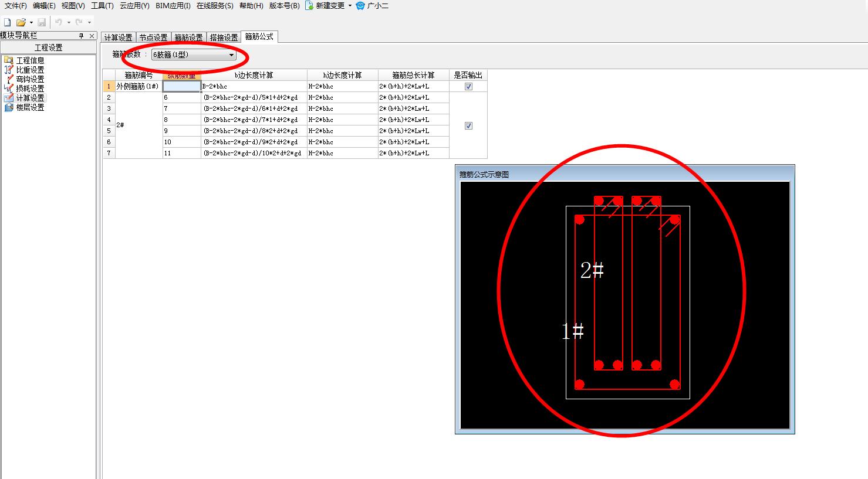Click the Save disk icon

pyautogui.click(x=42, y=22)
